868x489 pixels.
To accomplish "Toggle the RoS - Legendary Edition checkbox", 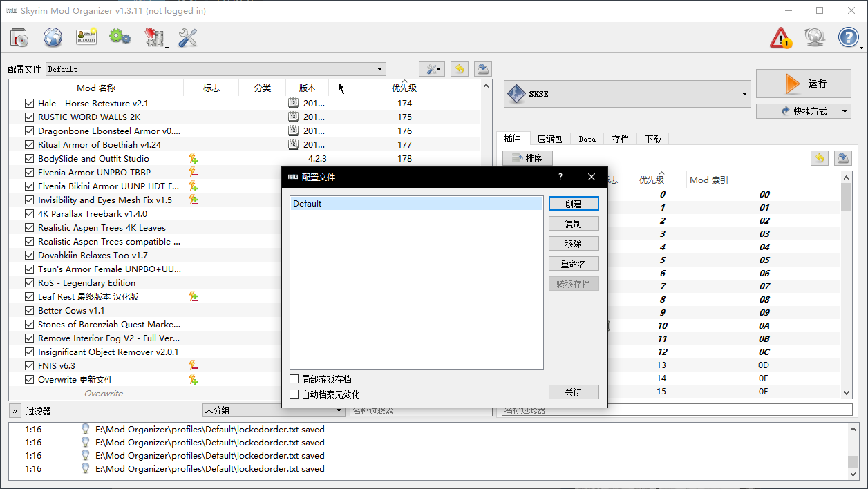I will coord(29,282).
